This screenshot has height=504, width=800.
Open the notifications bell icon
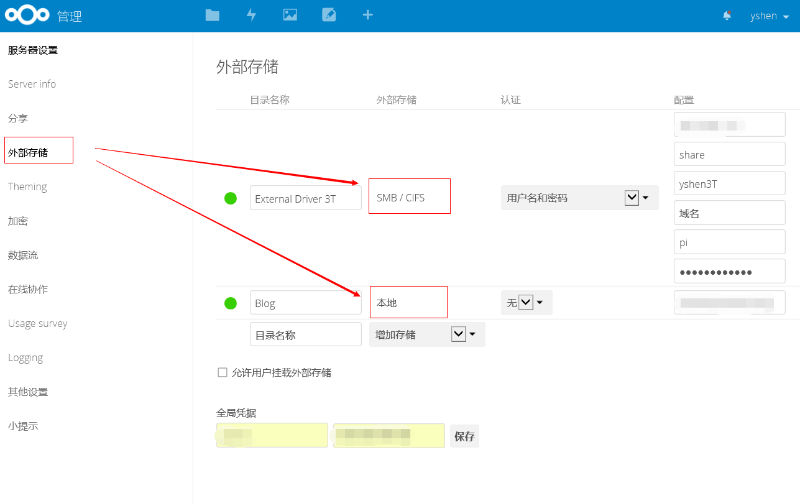(x=727, y=16)
